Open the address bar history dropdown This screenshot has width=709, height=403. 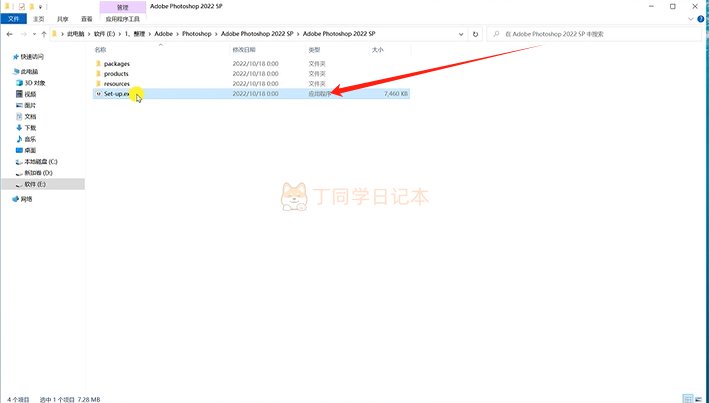click(461, 34)
